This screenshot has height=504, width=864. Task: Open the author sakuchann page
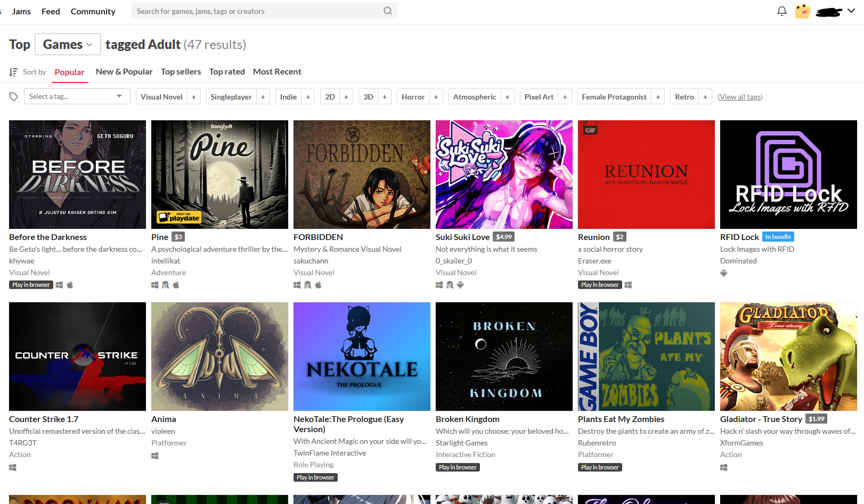point(311,261)
